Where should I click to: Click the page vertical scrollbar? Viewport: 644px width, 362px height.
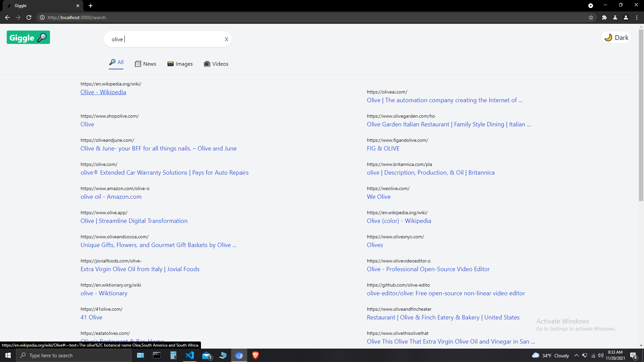(641, 115)
